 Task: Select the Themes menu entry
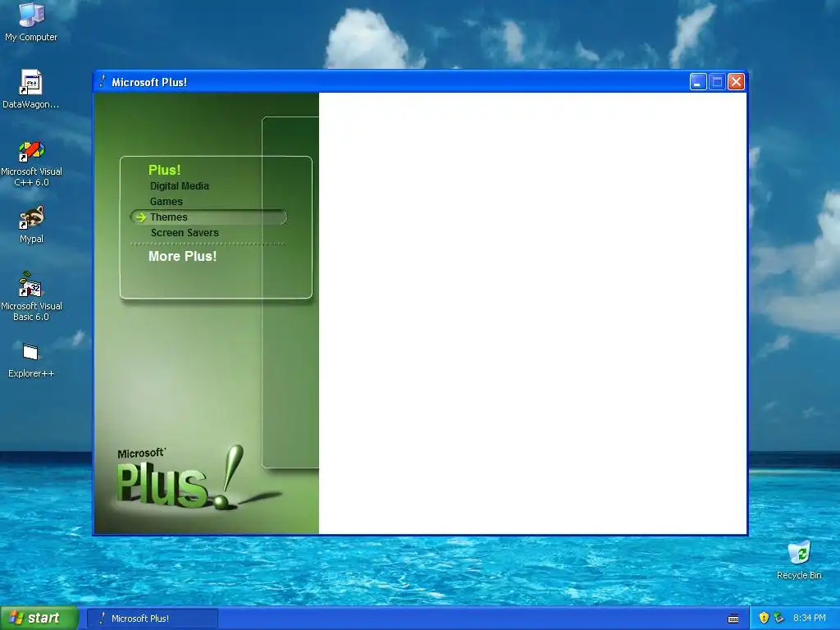click(x=208, y=217)
